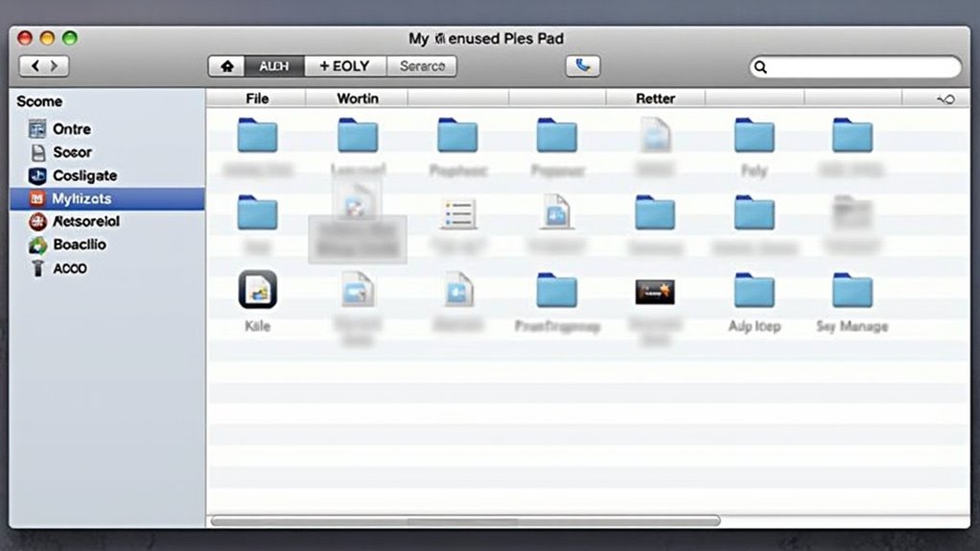
Task: Click the Home icon button in toolbar
Action: (x=227, y=66)
